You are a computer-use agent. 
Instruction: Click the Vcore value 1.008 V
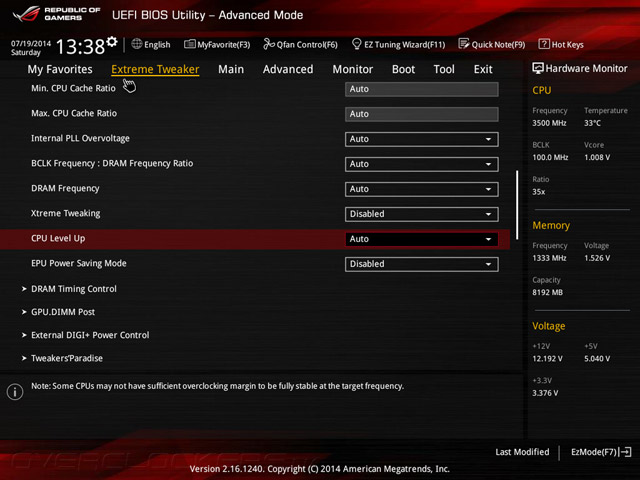597,157
